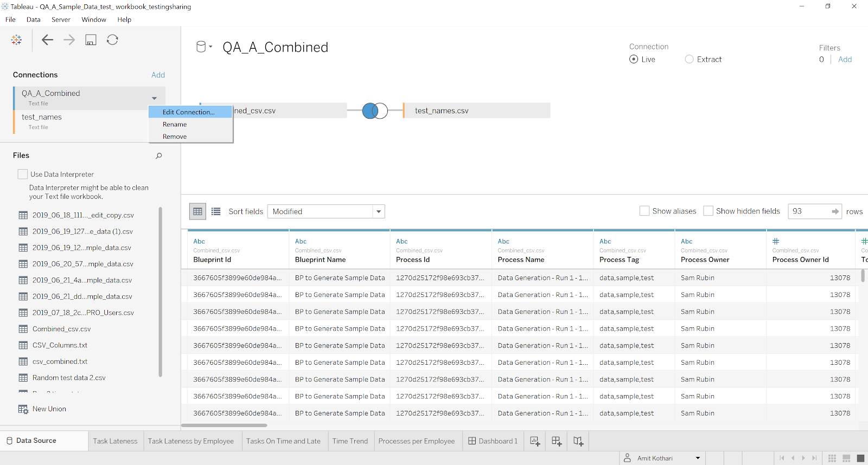868x465 pixels.
Task: Choose Edit Connection from the context menu
Action: coord(190,112)
